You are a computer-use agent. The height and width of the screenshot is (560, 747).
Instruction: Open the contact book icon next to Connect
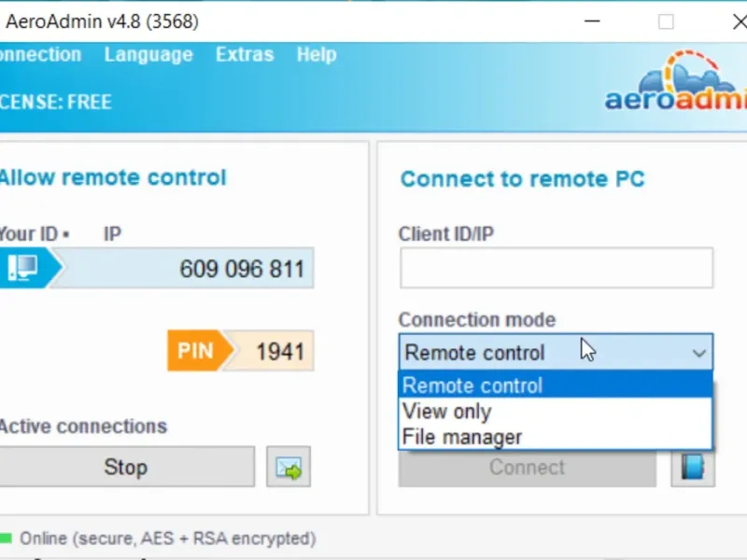[x=693, y=468]
